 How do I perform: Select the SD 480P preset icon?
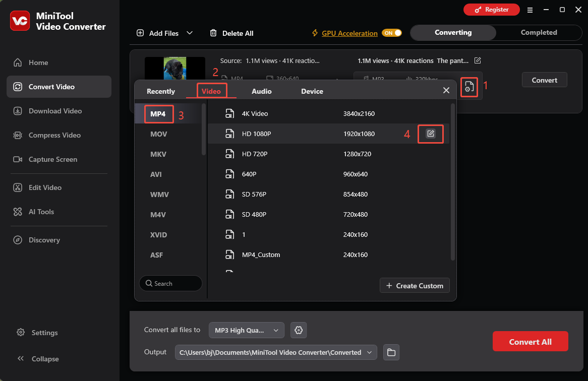[229, 214]
